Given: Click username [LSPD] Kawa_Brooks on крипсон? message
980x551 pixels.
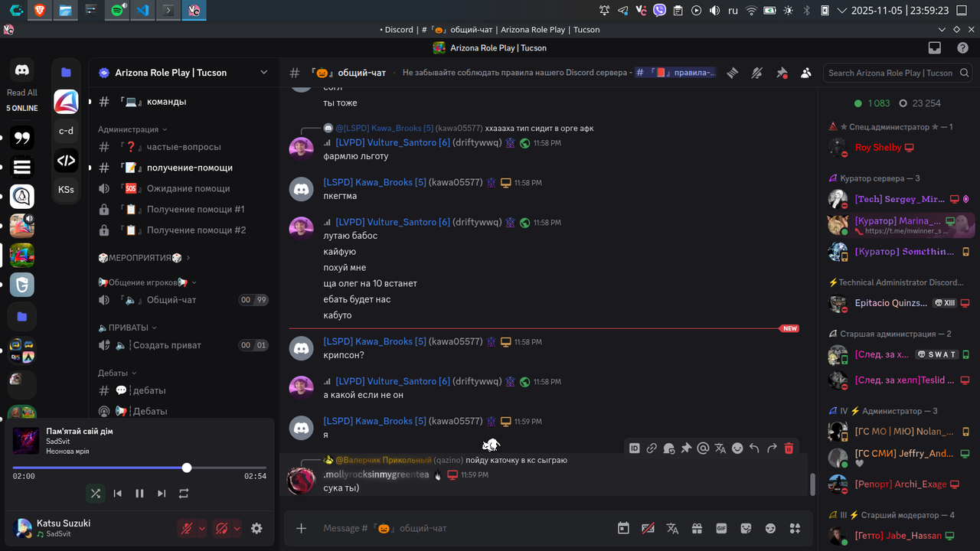Looking at the screenshot, I should pos(374,341).
